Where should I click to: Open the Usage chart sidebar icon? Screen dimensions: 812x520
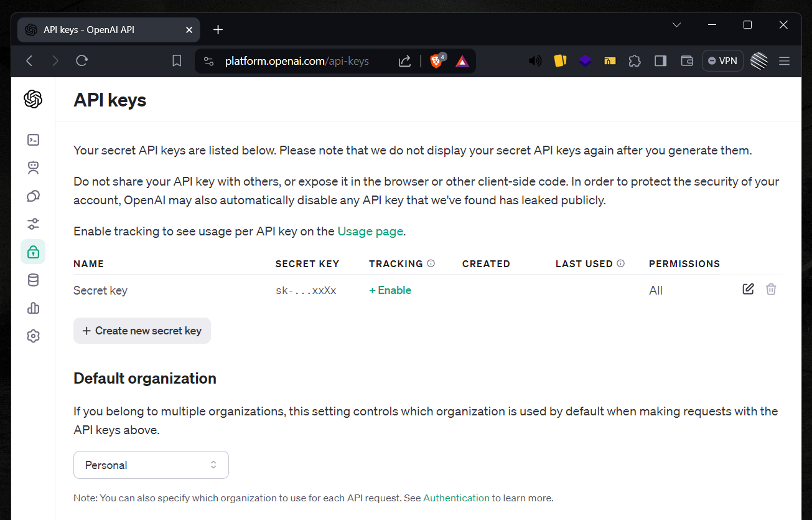[x=34, y=308]
